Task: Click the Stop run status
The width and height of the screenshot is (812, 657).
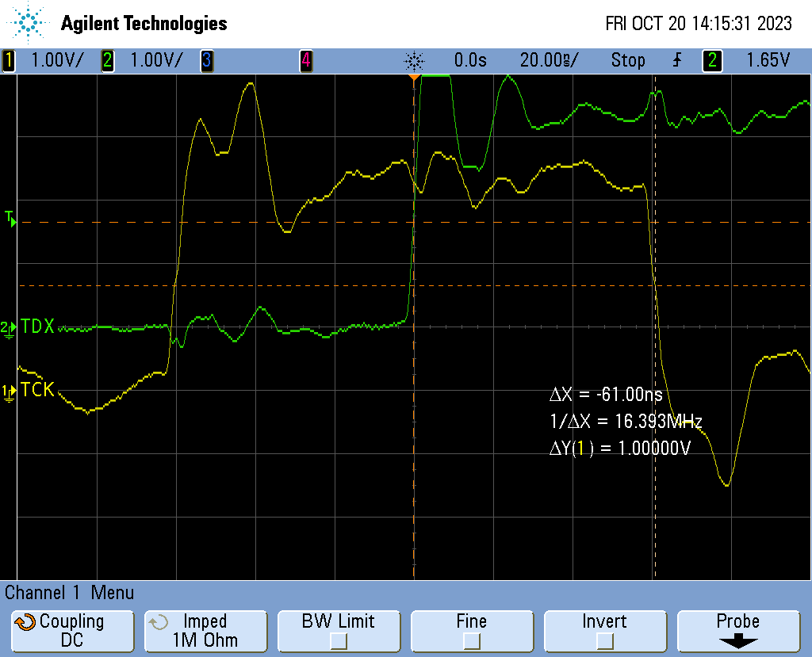Action: click(627, 60)
